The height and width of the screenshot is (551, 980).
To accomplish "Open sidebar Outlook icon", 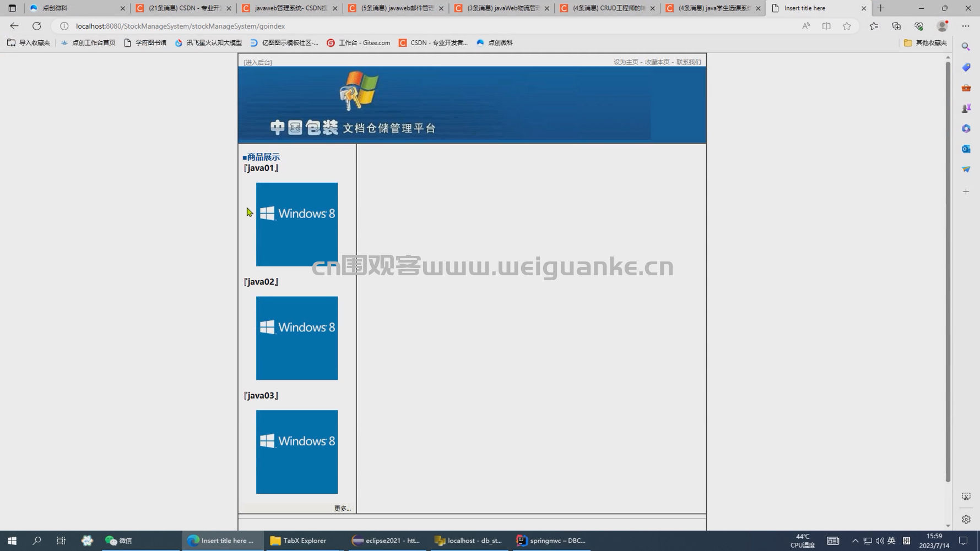I will coord(966,149).
